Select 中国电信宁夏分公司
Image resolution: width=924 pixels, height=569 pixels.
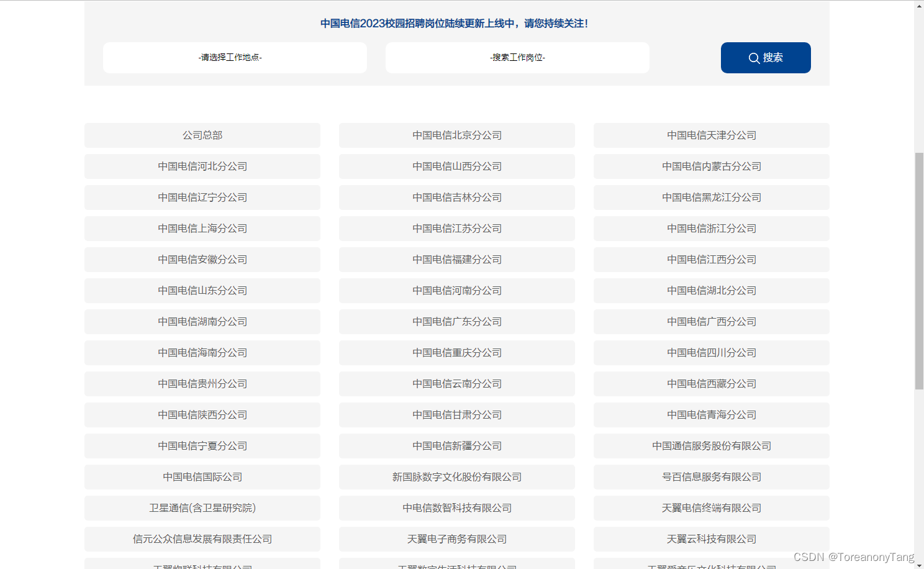click(x=202, y=446)
